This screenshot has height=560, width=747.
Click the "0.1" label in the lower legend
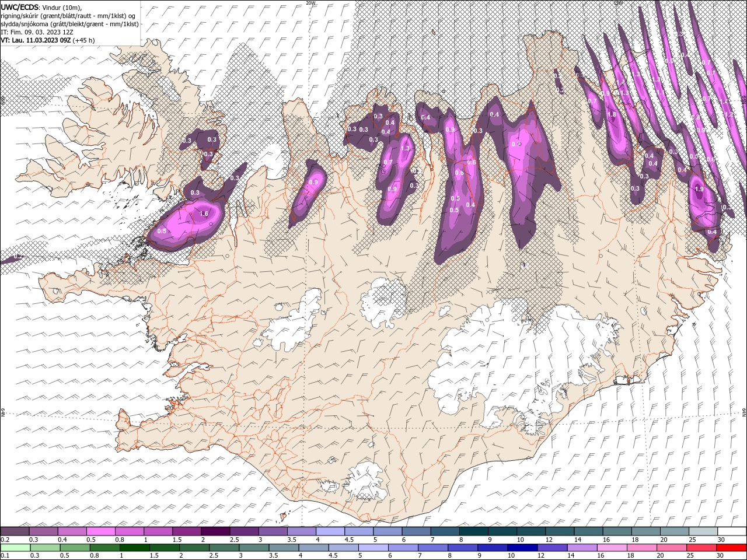click(x=5, y=556)
